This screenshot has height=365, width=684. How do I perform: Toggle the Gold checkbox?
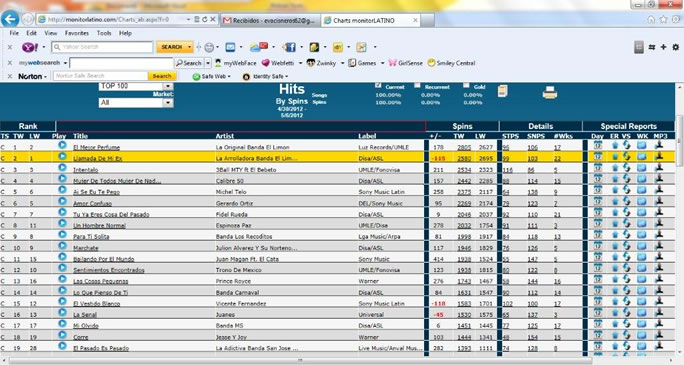click(466, 85)
